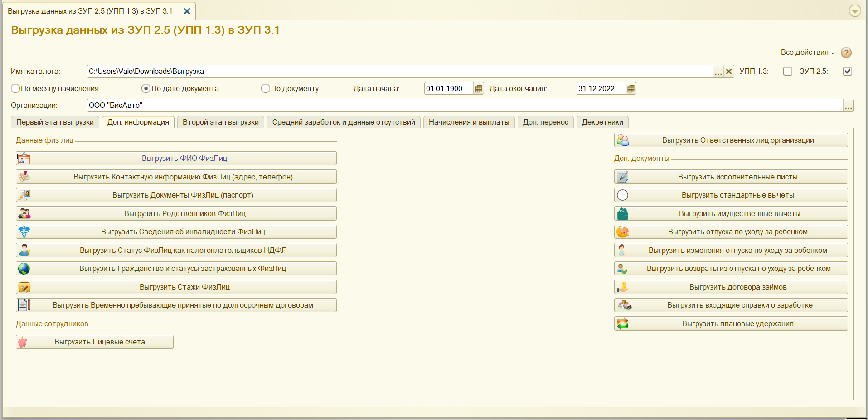This screenshot has height=420, width=868.
Task: Open help with the question mark icon
Action: coord(846,53)
